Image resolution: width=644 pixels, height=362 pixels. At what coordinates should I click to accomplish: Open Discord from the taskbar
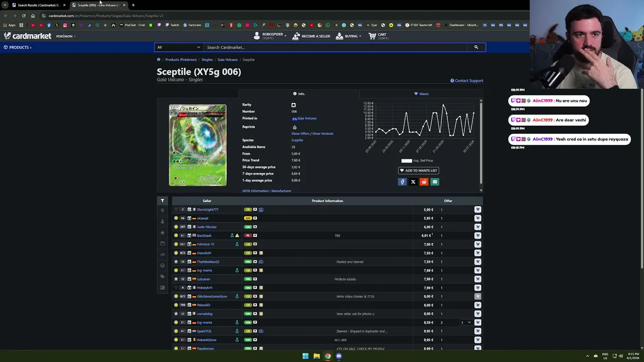339,356
